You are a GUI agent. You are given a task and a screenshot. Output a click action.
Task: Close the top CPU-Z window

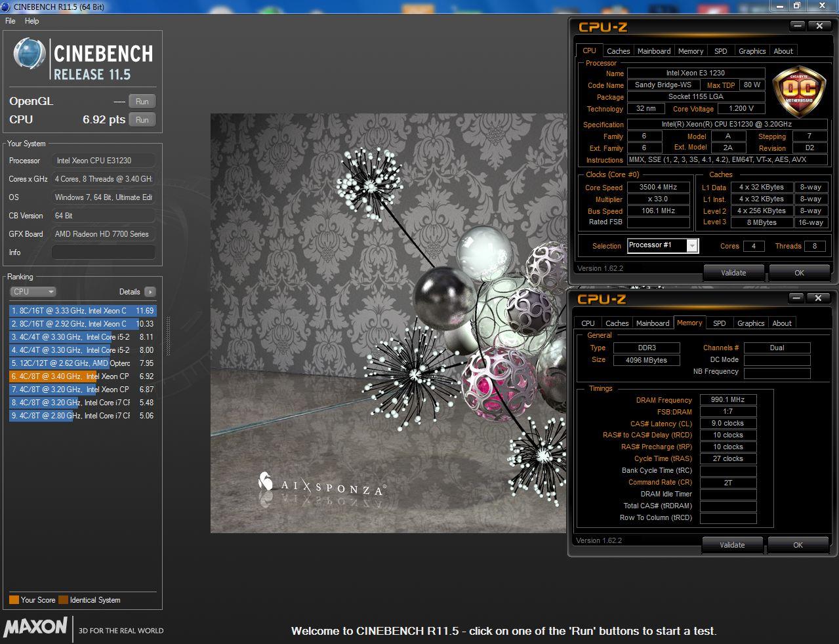click(819, 26)
